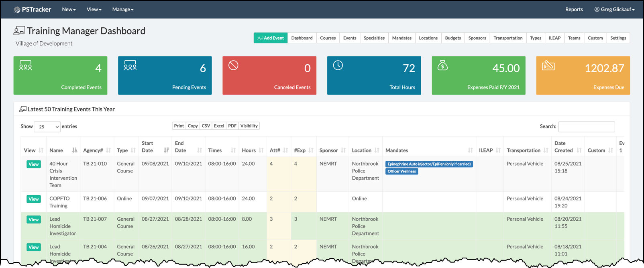Toggle sort order on Hours column

tap(261, 150)
